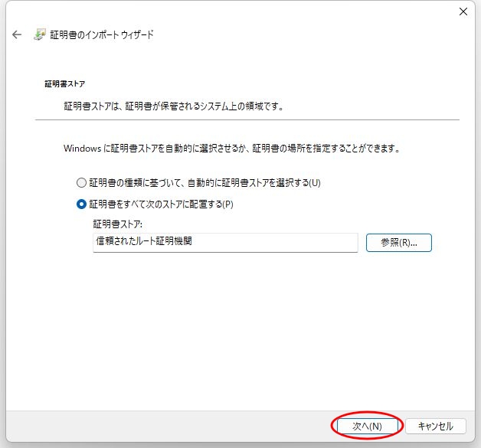Click the キャンセル button
The width and height of the screenshot is (481, 448).
coord(436,426)
